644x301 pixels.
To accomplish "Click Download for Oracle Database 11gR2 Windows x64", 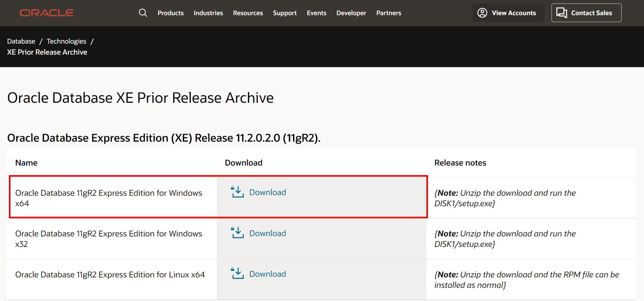I will coord(268,192).
